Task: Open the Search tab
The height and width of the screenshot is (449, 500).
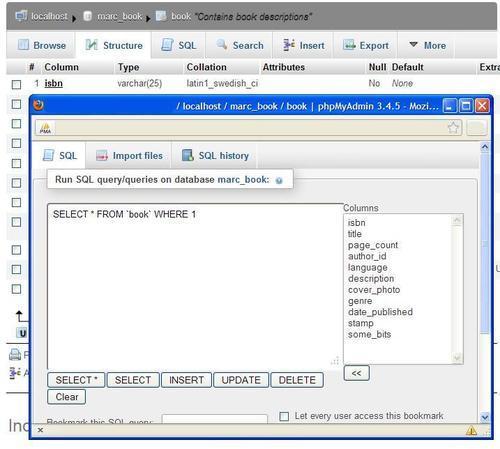Action: coord(239,45)
